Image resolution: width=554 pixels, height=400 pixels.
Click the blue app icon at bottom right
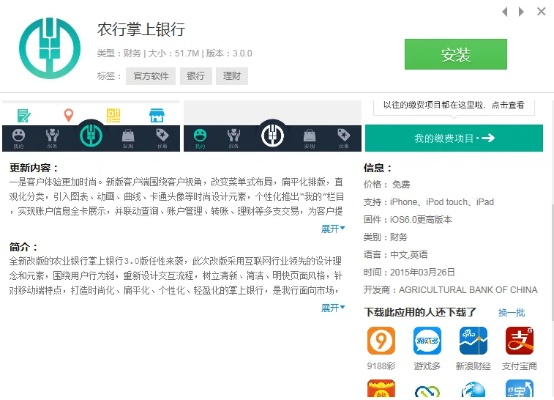(x=519, y=389)
